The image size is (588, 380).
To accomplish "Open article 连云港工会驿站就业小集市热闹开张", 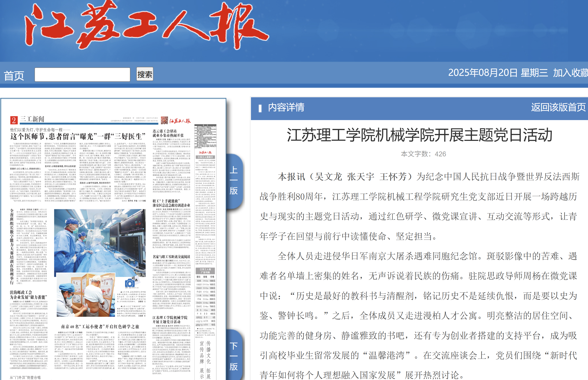I will [x=168, y=133].
